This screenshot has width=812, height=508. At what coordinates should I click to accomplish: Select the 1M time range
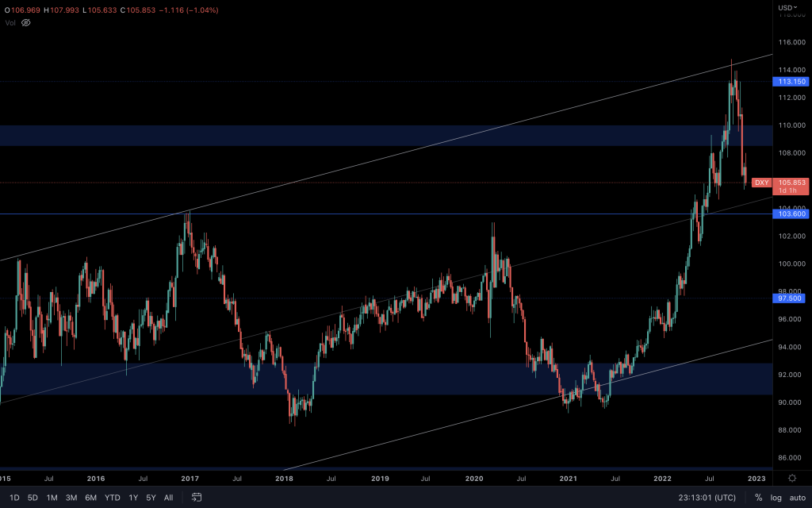tap(52, 498)
